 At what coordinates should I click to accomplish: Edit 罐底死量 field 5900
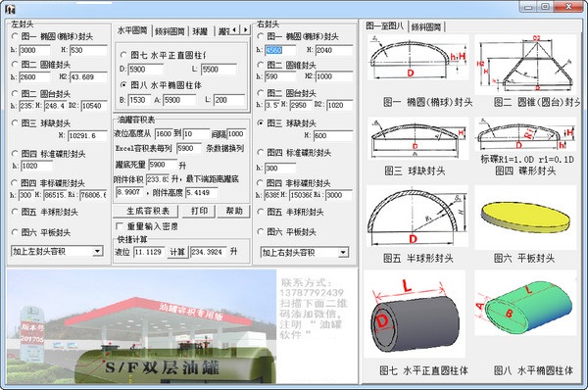(163, 165)
